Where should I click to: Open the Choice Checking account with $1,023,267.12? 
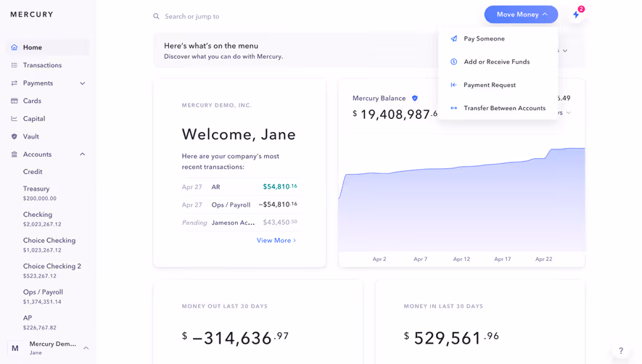coord(49,245)
